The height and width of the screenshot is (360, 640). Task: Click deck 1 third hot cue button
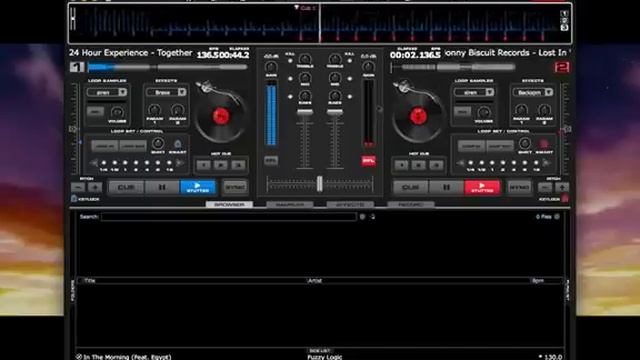238,165
